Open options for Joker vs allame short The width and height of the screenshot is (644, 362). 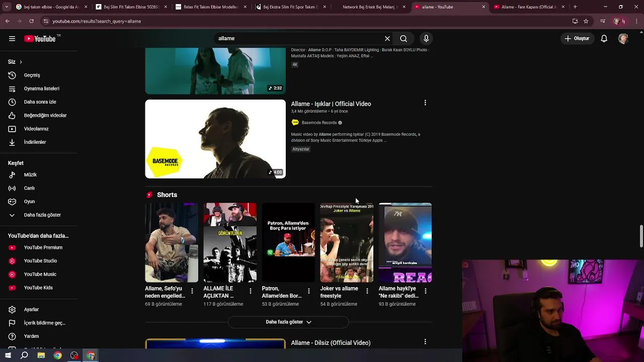(367, 291)
